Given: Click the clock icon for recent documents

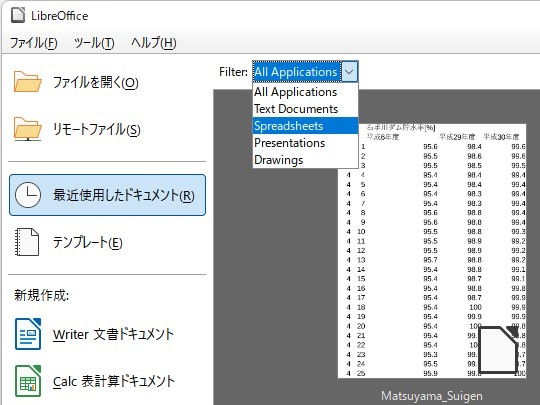Looking at the screenshot, I should point(28,195).
